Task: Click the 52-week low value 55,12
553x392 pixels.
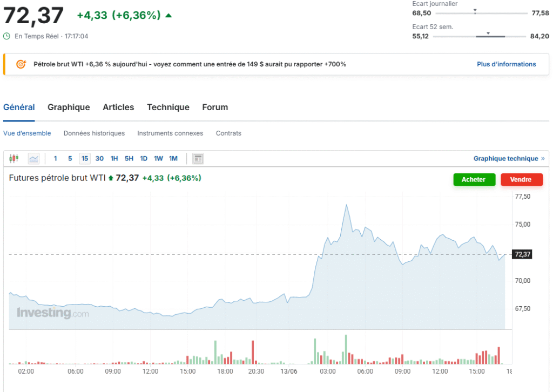Action: 420,36
